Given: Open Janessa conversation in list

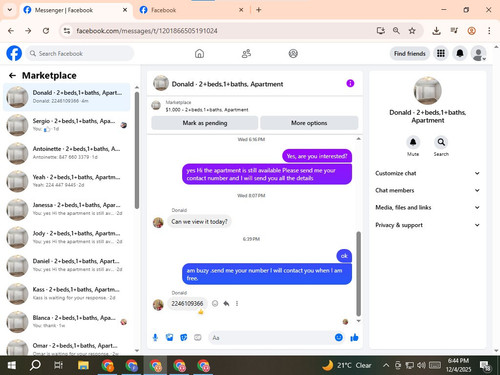Looking at the screenshot, I should point(67,209).
